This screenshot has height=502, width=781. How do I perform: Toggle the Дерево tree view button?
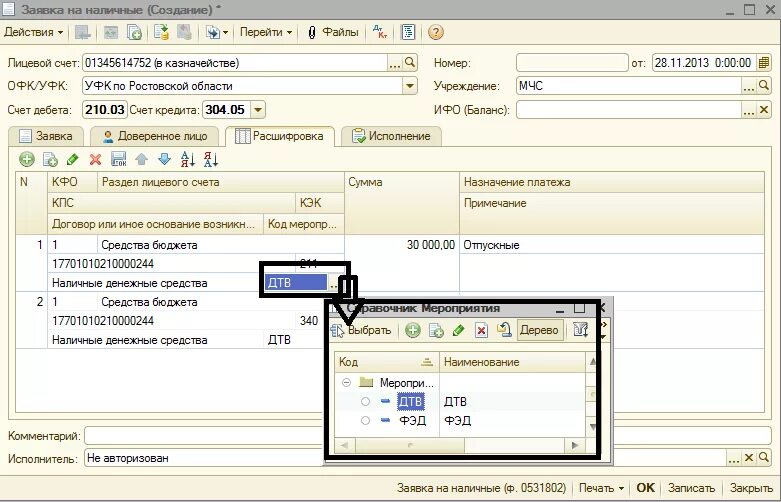point(539,330)
